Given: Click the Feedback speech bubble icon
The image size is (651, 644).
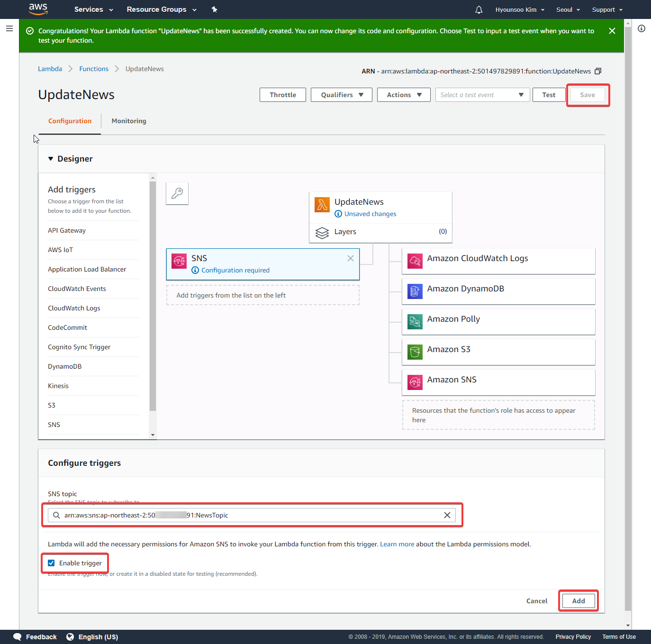Looking at the screenshot, I should click(18, 636).
